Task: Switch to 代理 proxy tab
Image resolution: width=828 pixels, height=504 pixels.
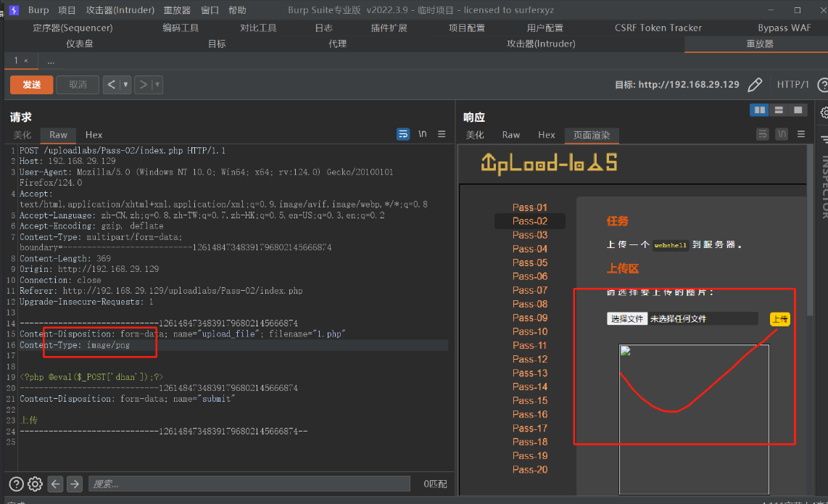Action: pyautogui.click(x=337, y=44)
